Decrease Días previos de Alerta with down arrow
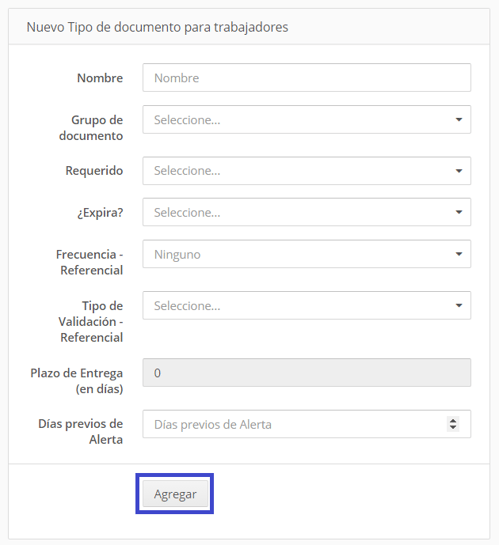The width and height of the screenshot is (499, 545). tap(453, 427)
